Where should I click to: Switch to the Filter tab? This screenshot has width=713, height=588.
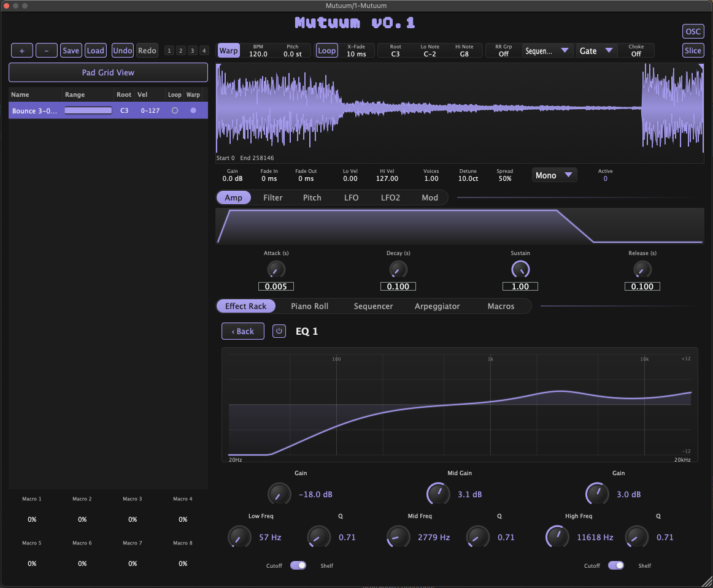pos(273,197)
